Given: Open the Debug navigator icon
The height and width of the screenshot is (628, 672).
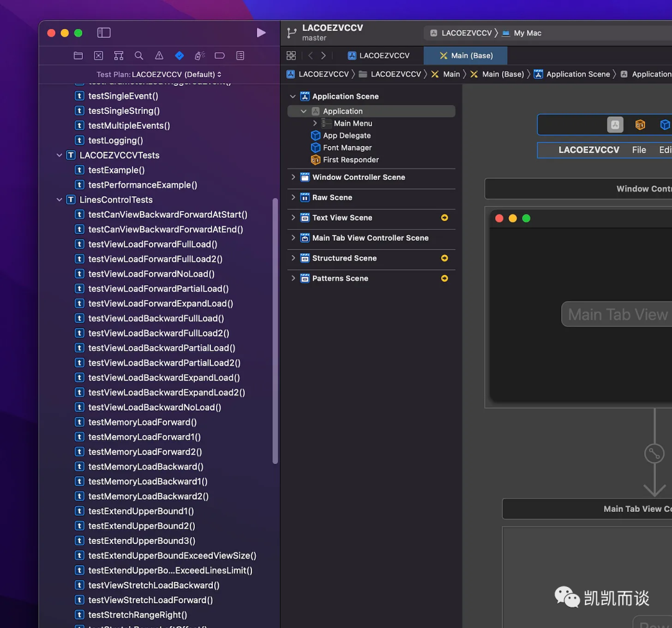Looking at the screenshot, I should pos(200,56).
